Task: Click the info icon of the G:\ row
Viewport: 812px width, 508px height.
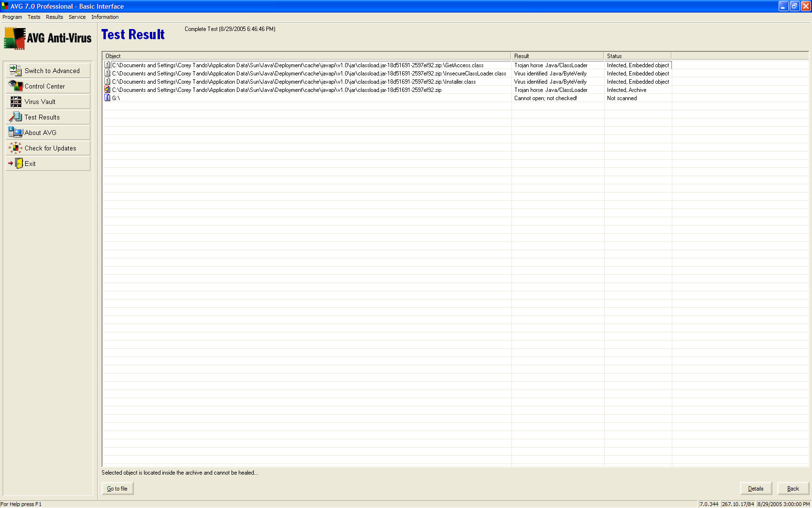Action: [107, 98]
